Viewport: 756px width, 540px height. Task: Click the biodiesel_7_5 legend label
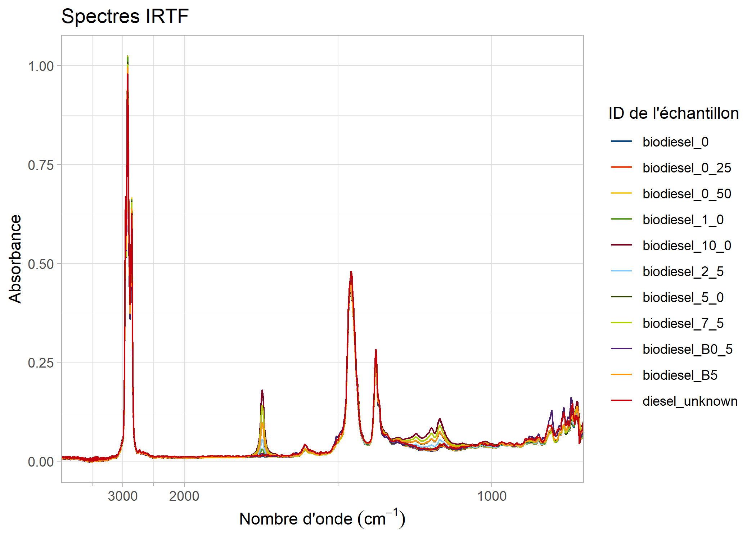[x=683, y=323]
